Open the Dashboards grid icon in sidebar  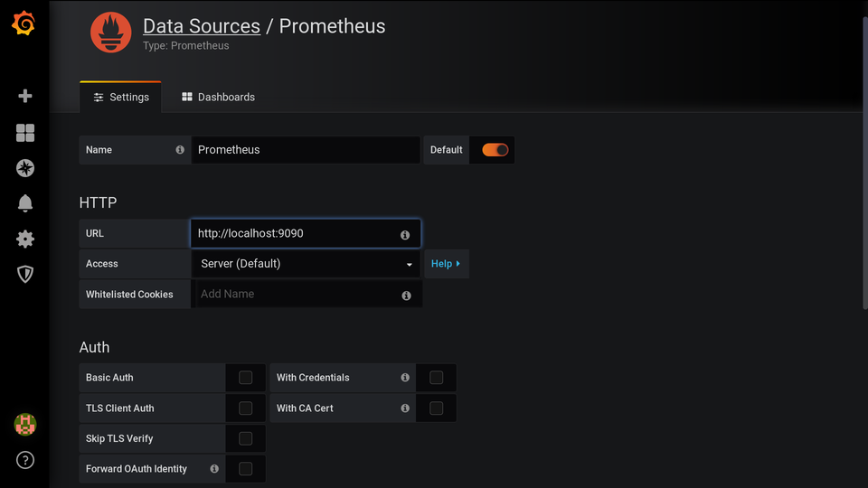(x=25, y=133)
